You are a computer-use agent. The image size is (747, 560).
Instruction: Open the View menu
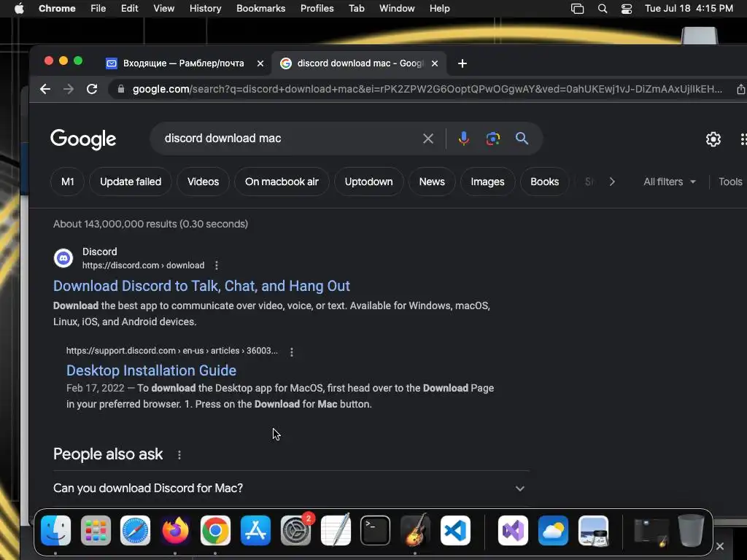(x=163, y=9)
